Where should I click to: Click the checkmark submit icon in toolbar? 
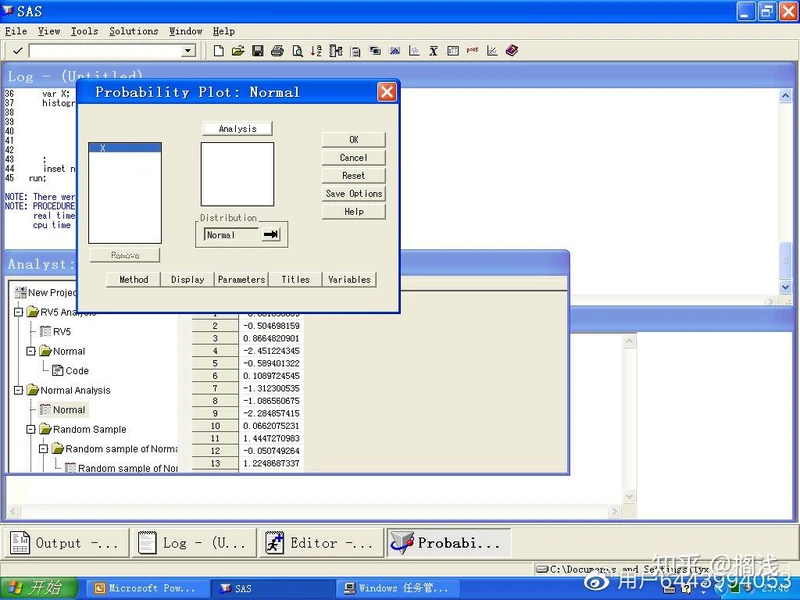click(x=18, y=51)
